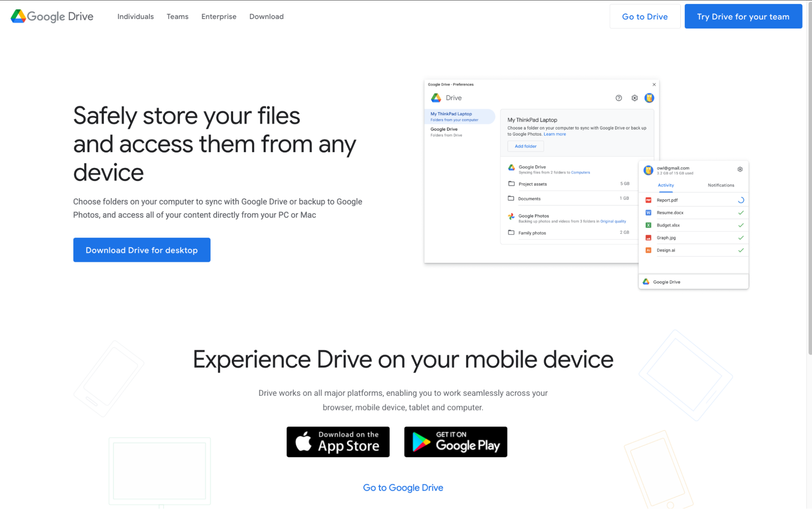This screenshot has width=812, height=509.
Task: Click Try Drive for your team button
Action: tap(743, 16)
